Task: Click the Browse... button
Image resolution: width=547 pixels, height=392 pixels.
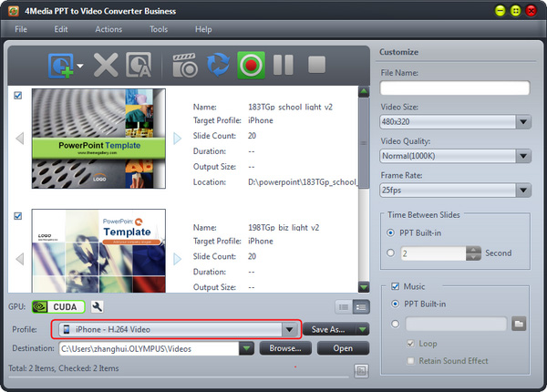Action: click(285, 348)
